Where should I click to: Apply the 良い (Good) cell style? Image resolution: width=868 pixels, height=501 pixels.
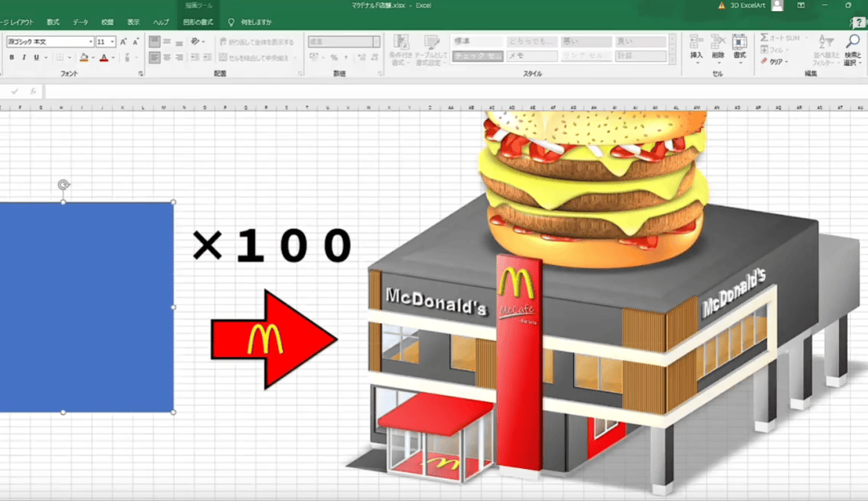641,42
